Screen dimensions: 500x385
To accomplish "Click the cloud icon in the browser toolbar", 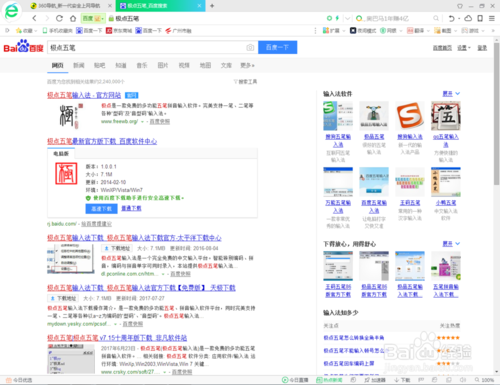I will [468, 18].
